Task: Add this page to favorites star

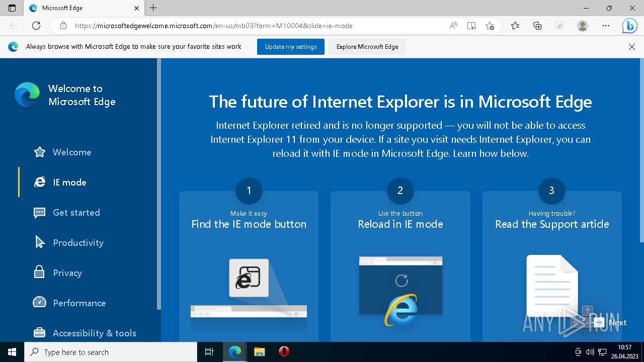Action: [490, 26]
